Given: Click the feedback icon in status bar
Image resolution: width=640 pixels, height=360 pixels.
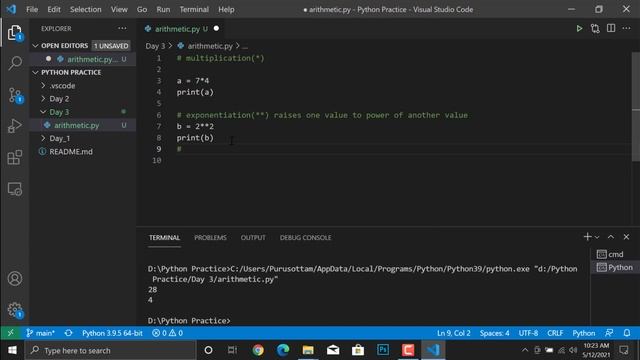Looking at the screenshot, I should coord(609,333).
